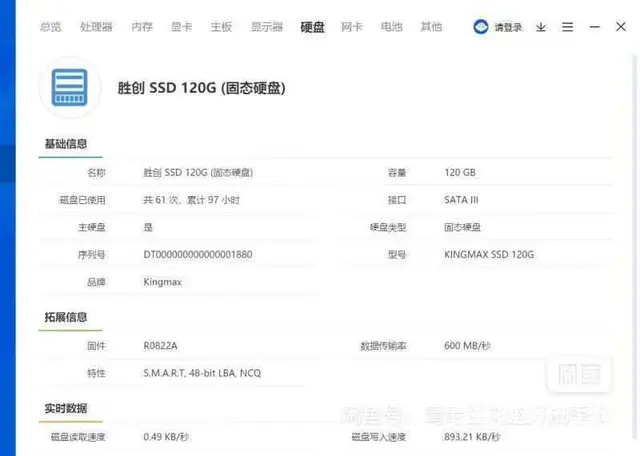Click the 硬盘类型 value 固态硬盘
This screenshot has height=456, width=640.
click(x=462, y=227)
